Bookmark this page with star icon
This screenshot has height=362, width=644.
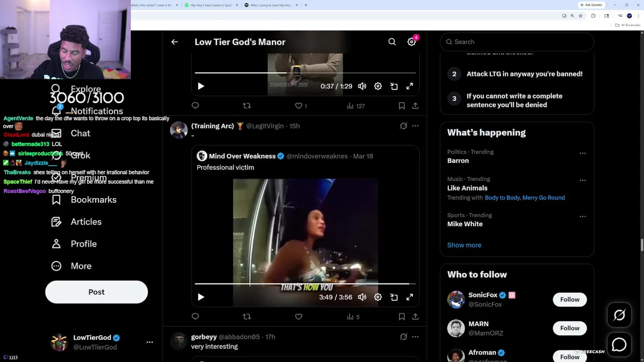point(581,16)
